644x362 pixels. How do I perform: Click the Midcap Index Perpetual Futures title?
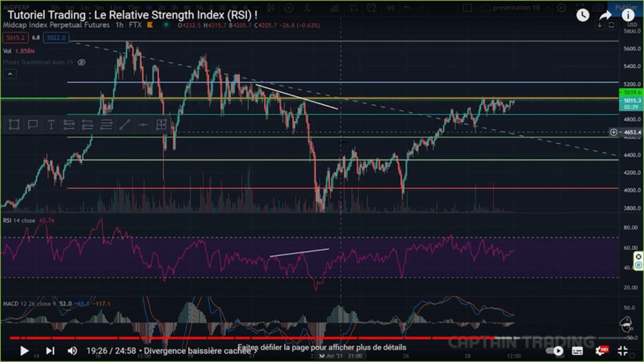56,25
